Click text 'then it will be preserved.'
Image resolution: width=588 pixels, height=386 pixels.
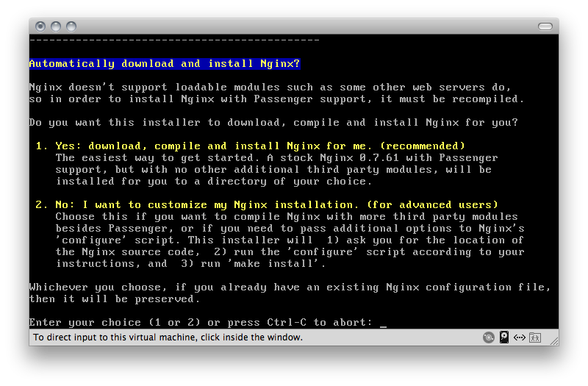[x=115, y=299]
